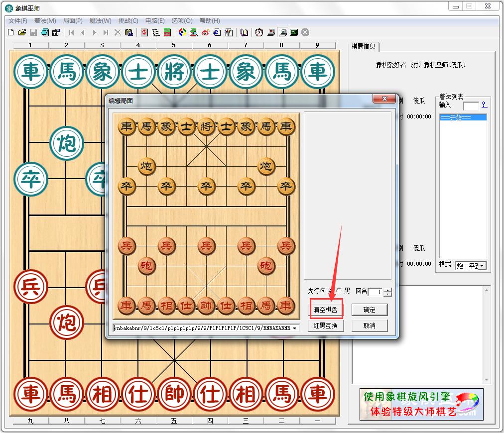Screen dimensions: 504x433
Task: Click the wizard wand toolbar icon
Action: coord(229,32)
